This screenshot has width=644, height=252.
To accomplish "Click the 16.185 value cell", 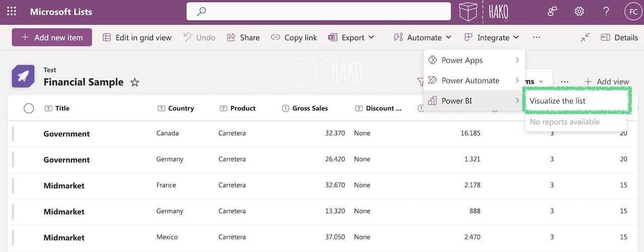I will click(470, 133).
